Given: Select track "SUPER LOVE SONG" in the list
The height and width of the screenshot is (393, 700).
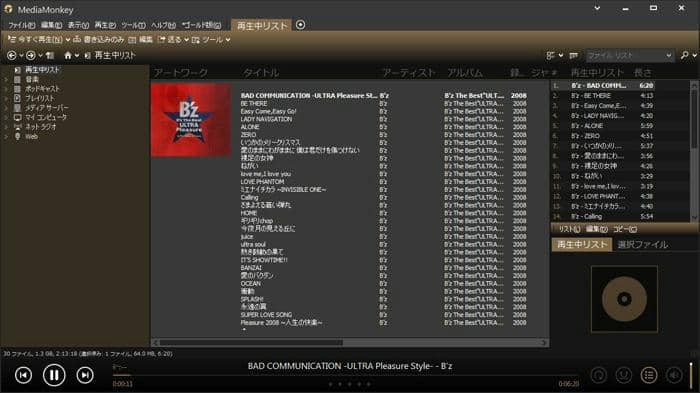Looking at the screenshot, I should [266, 315].
